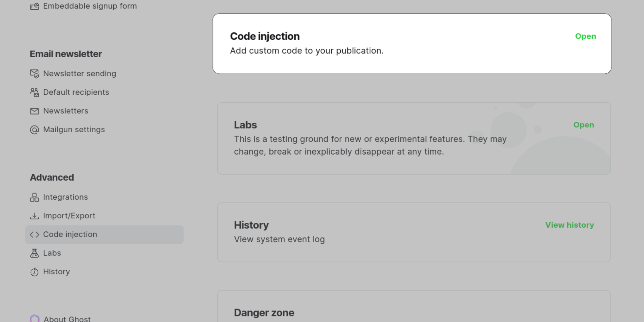Click the About Ghost circle icon
This screenshot has width=644, height=322.
35,319
